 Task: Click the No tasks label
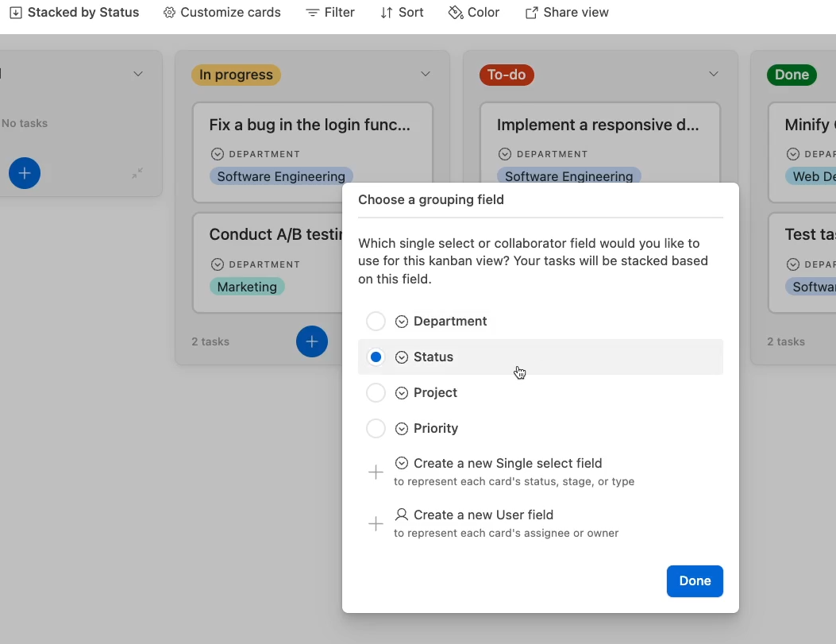tap(25, 123)
